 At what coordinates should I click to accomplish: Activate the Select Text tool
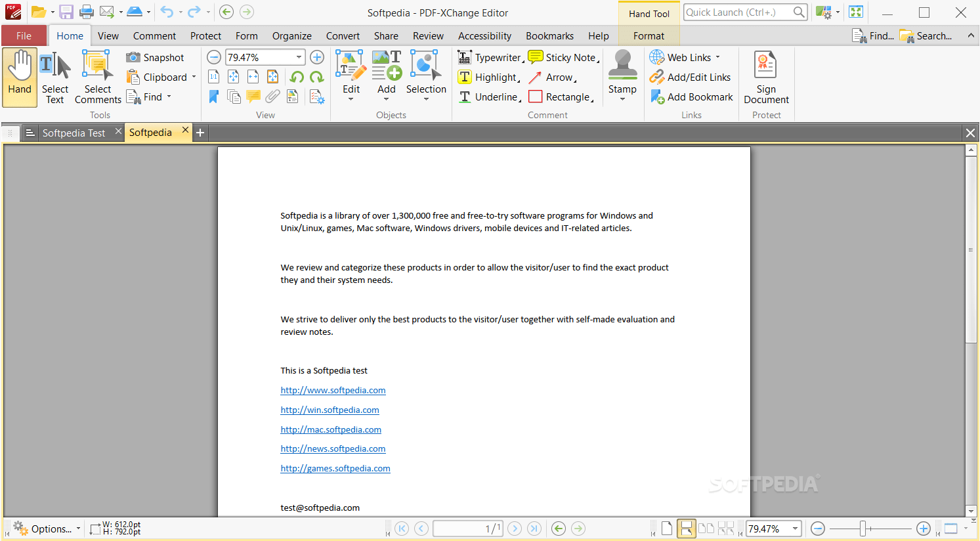tap(55, 77)
